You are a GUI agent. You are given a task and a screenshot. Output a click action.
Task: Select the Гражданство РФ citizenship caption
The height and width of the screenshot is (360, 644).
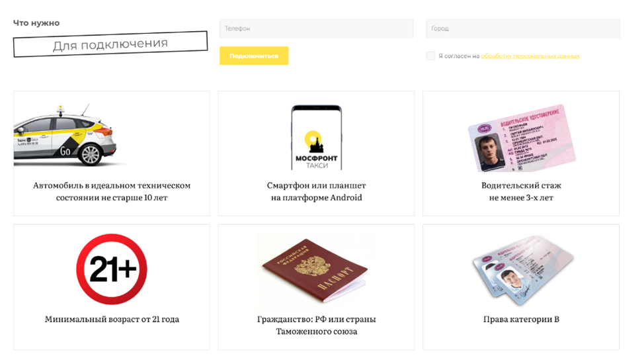point(316,325)
